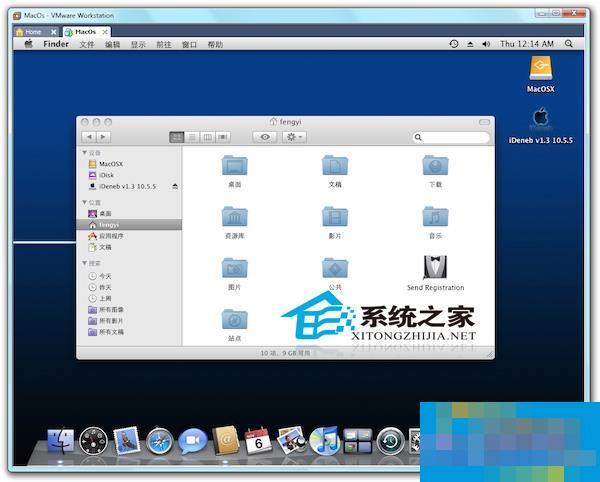Go back in Finder window
This screenshot has width=600, height=482.
click(89, 137)
